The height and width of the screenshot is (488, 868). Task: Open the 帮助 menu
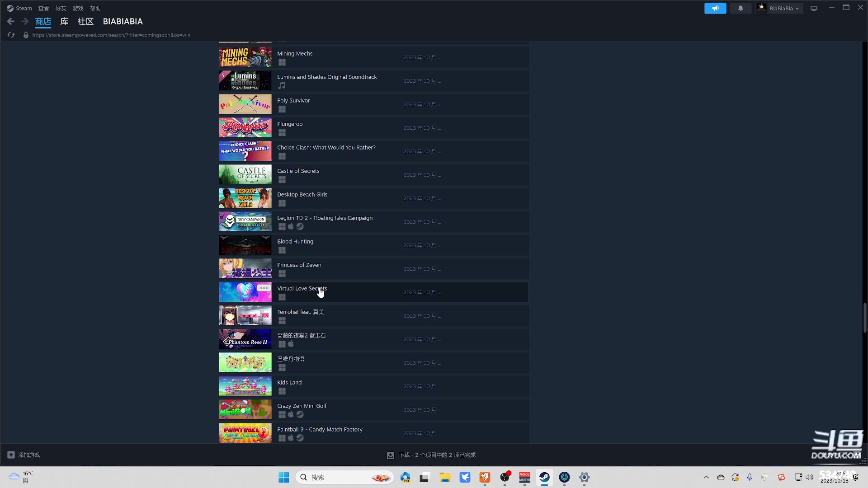click(x=95, y=8)
